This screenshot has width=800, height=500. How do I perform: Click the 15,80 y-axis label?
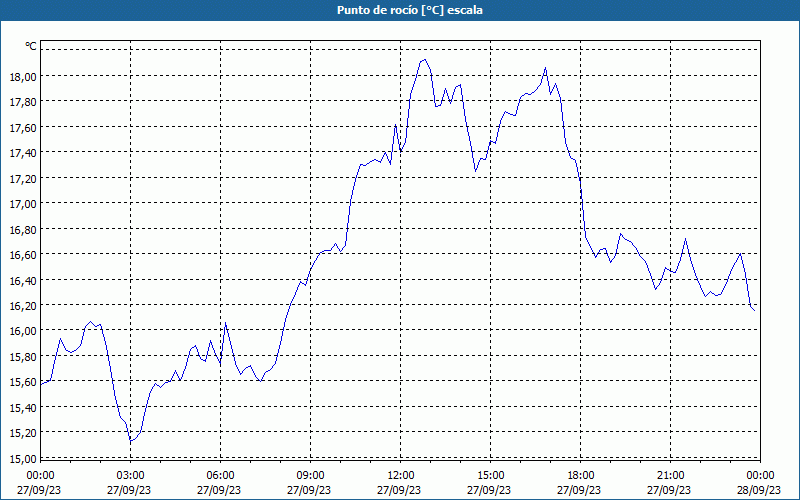coord(23,357)
